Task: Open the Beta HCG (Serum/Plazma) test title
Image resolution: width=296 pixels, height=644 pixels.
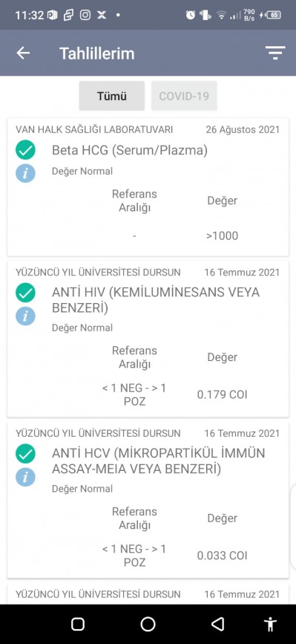Action: pyautogui.click(x=130, y=150)
